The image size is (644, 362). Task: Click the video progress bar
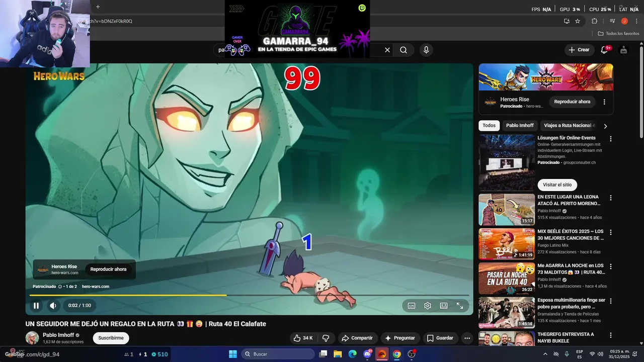[250, 295]
